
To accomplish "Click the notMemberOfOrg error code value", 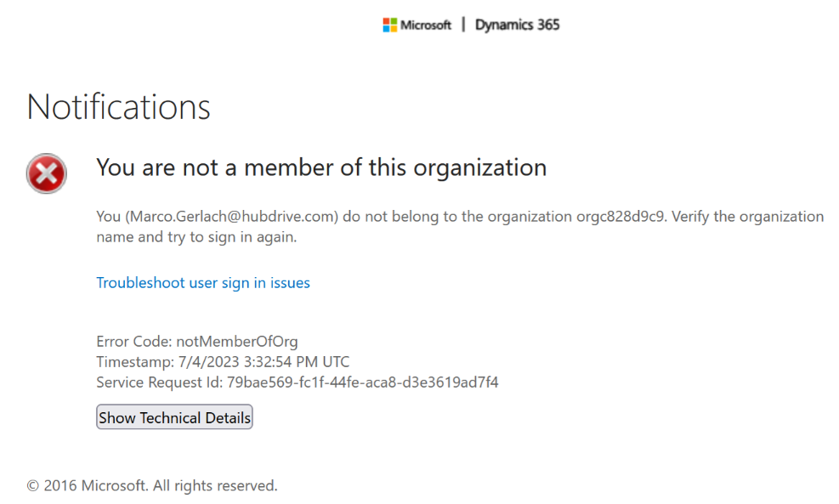I will click(x=237, y=342).
